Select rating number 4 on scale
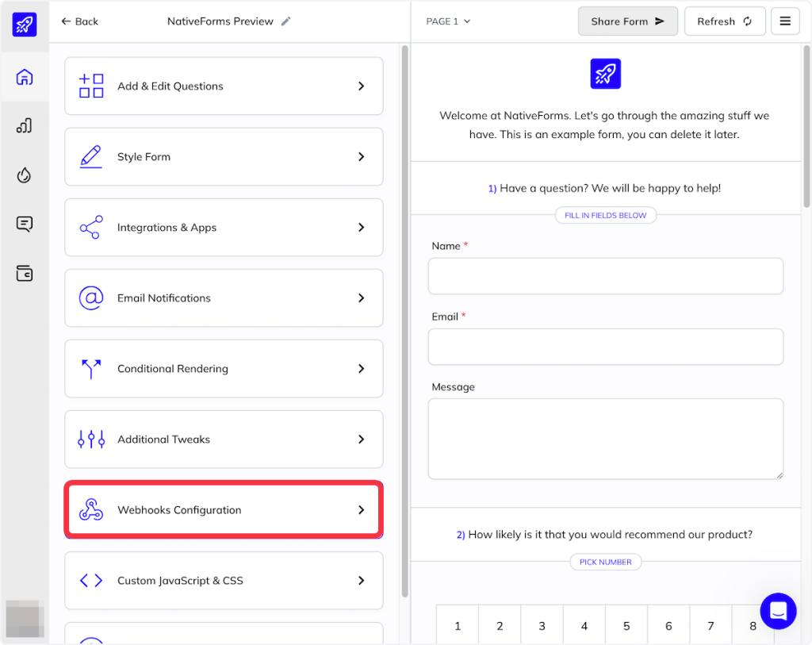This screenshot has width=812, height=645. pyautogui.click(x=584, y=626)
